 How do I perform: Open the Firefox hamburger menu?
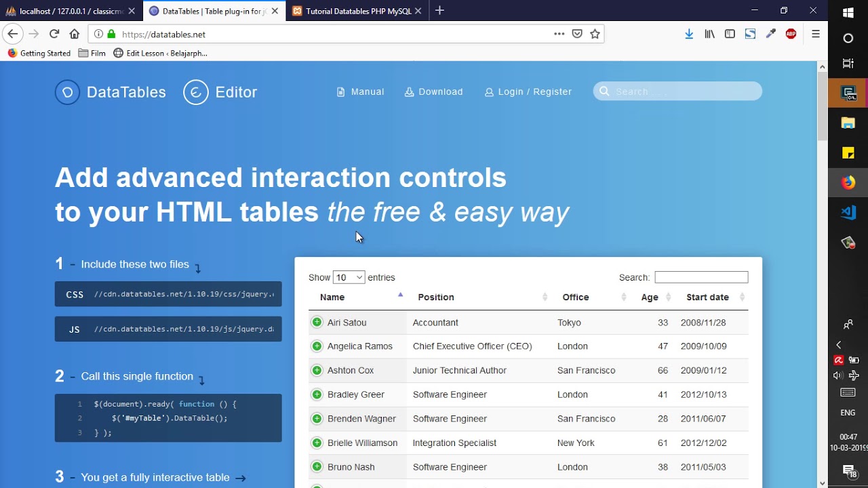coord(816,34)
